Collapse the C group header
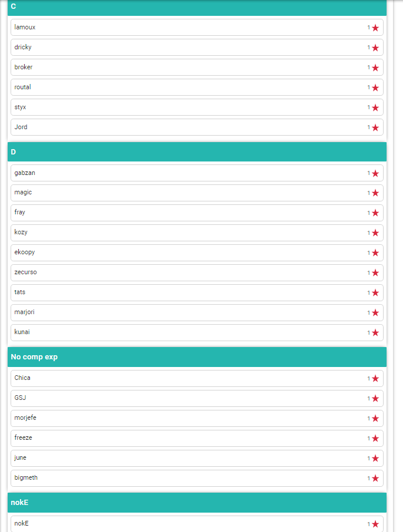403x532 pixels. point(197,8)
